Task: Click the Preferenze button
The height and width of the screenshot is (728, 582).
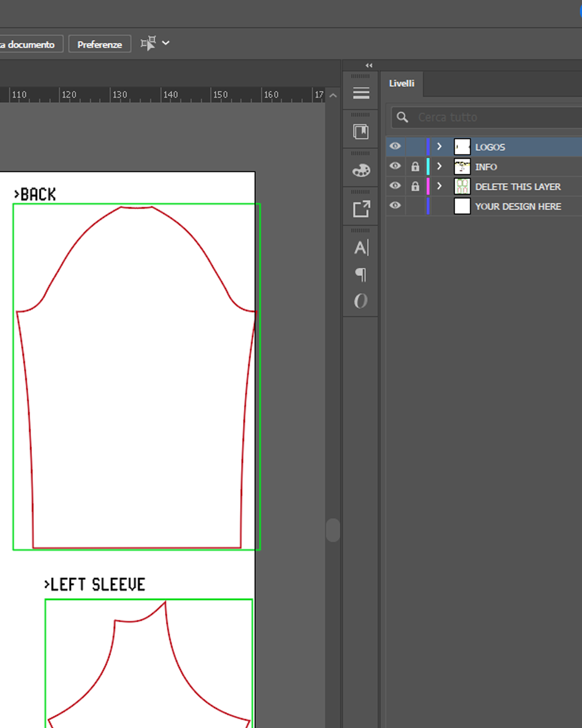Action: tap(99, 44)
